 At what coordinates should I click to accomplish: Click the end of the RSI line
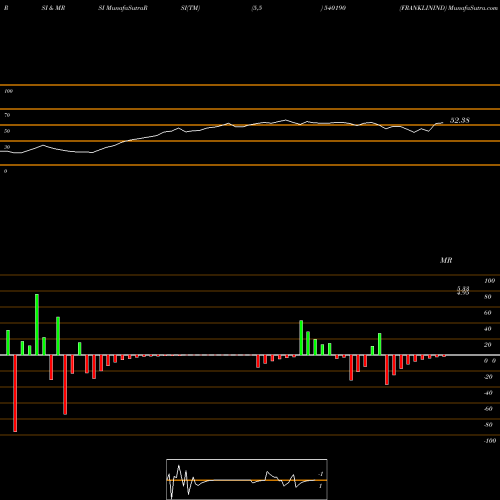pyautogui.click(x=443, y=122)
